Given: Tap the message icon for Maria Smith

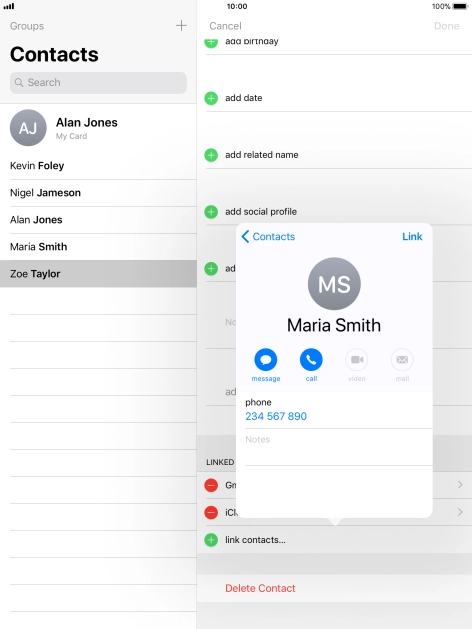Looking at the screenshot, I should (265, 360).
